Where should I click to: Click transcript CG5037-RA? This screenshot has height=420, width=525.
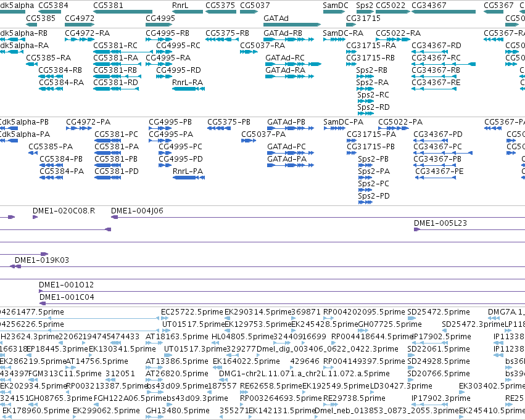(x=249, y=52)
